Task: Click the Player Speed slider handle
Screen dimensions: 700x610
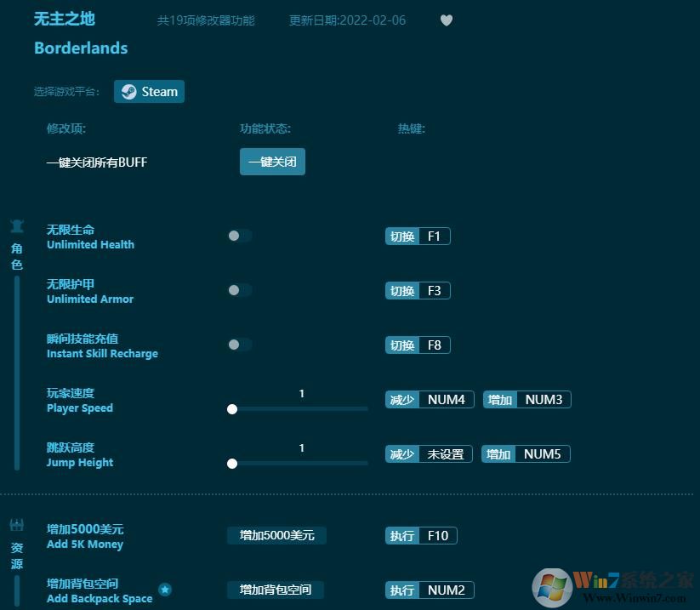Action: click(x=232, y=409)
